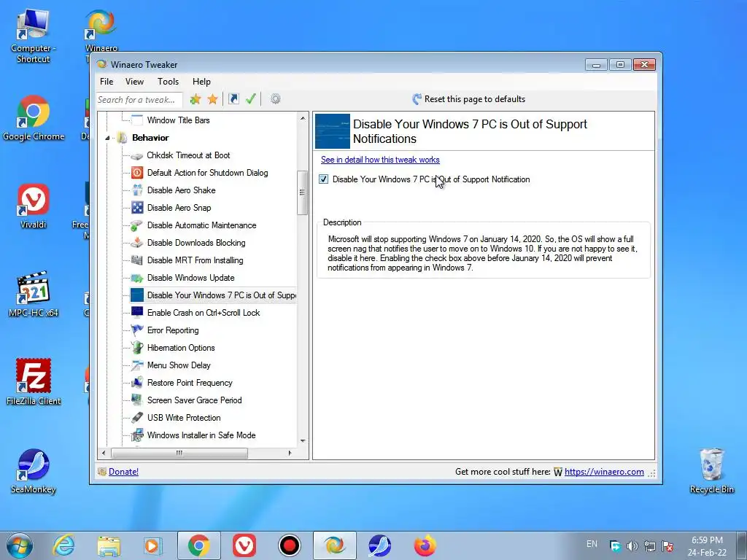This screenshot has width=747, height=560.
Task: Select the SeaMonkey desktop shortcut
Action: click(x=34, y=470)
